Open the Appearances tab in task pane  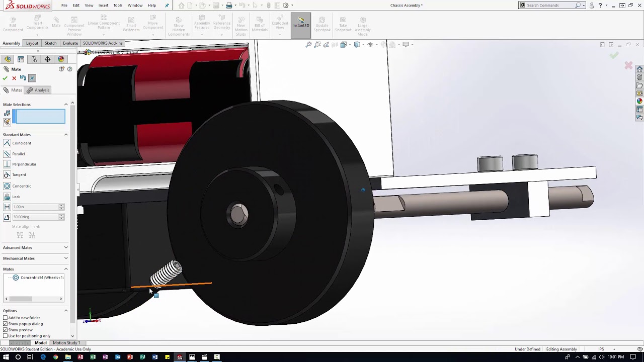coord(639,101)
